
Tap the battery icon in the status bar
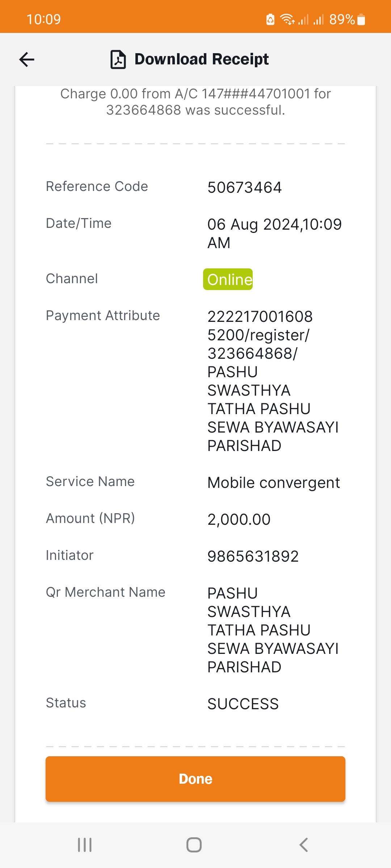click(361, 19)
